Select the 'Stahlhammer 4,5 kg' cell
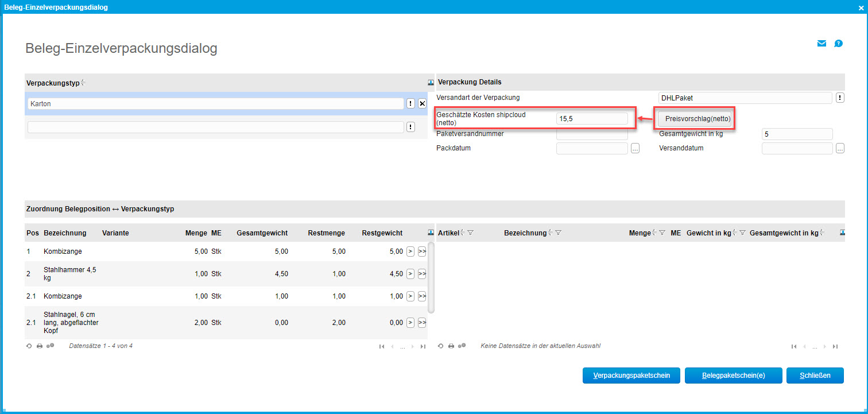 click(69, 274)
